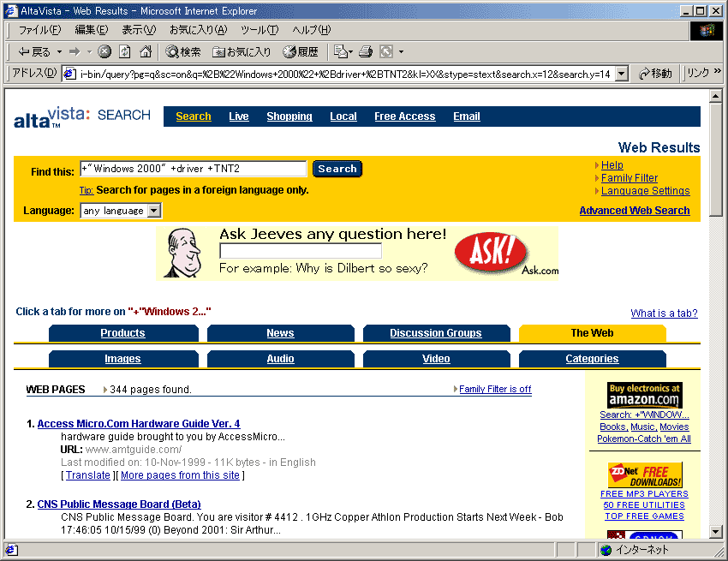Click the vertical scrollbar down arrow
Image resolution: width=728 pixels, height=561 pixels.
(715, 532)
